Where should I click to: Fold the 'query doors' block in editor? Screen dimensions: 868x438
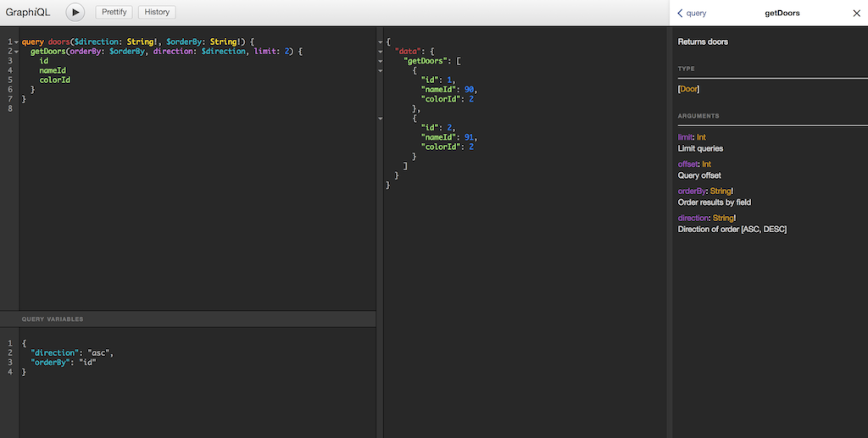tap(17, 42)
